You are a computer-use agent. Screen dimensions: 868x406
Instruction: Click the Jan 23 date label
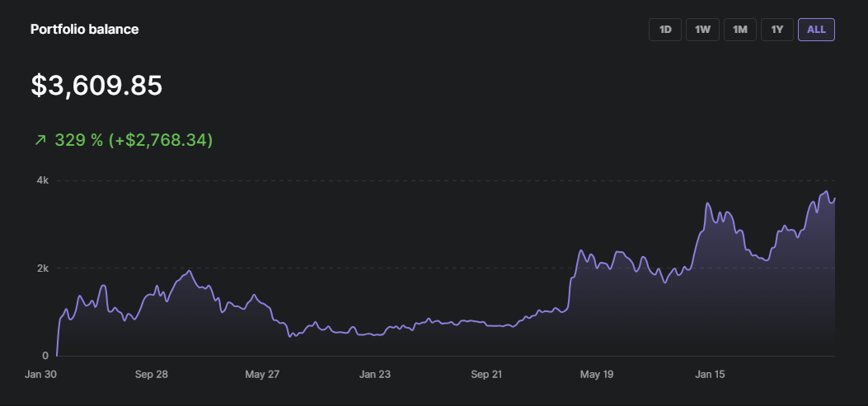click(374, 374)
